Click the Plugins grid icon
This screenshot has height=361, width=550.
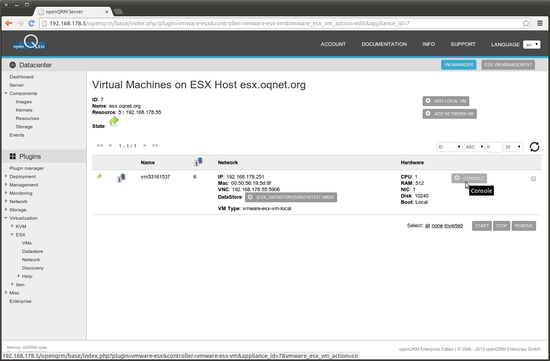click(13, 156)
